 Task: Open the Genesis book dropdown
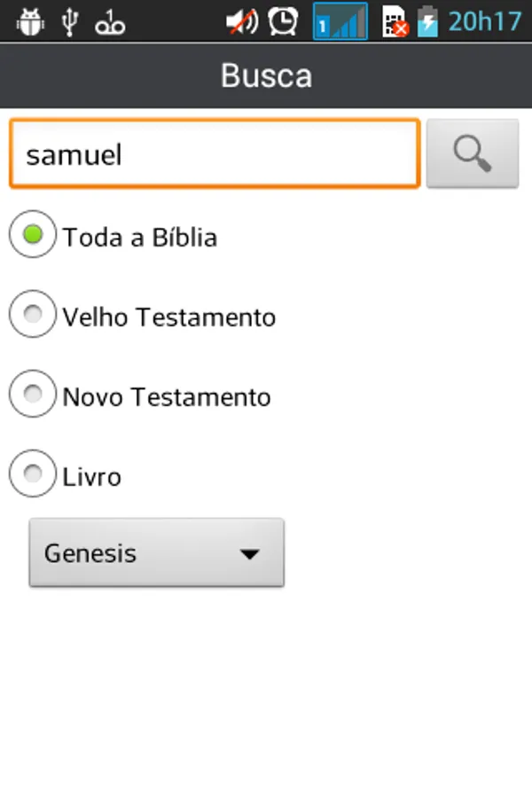point(156,553)
